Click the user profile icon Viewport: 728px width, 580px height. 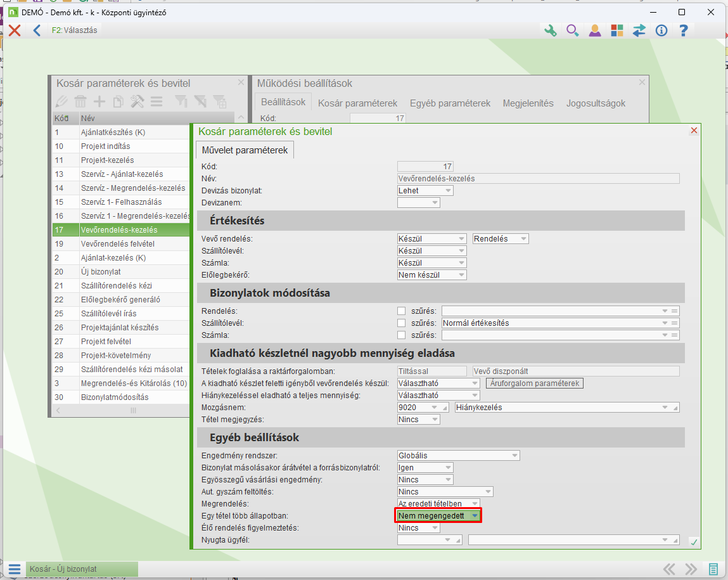pos(594,30)
